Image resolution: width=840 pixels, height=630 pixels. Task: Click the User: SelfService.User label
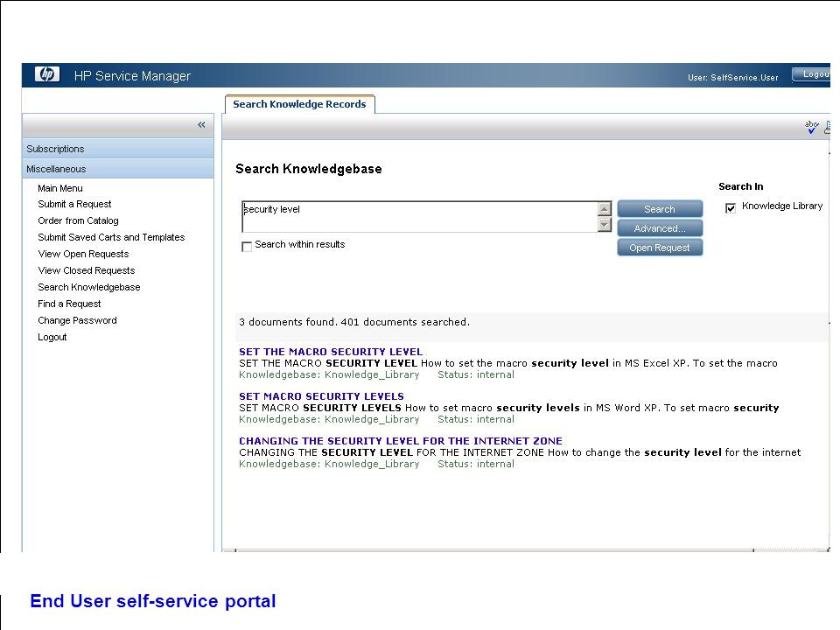coord(733,78)
